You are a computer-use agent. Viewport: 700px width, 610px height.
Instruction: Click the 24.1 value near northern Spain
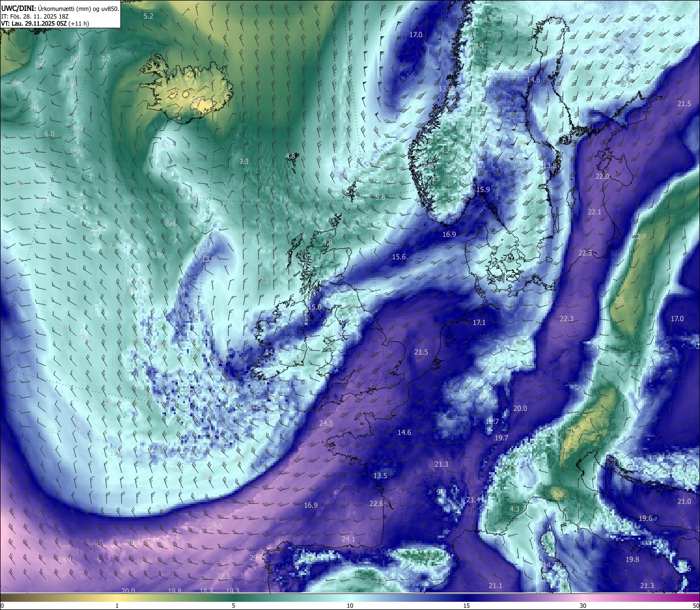348,539
